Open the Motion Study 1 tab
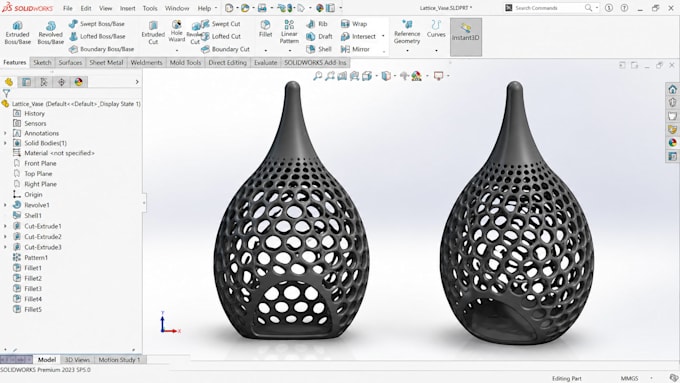Screen dimensions: 680x383 point(119,360)
